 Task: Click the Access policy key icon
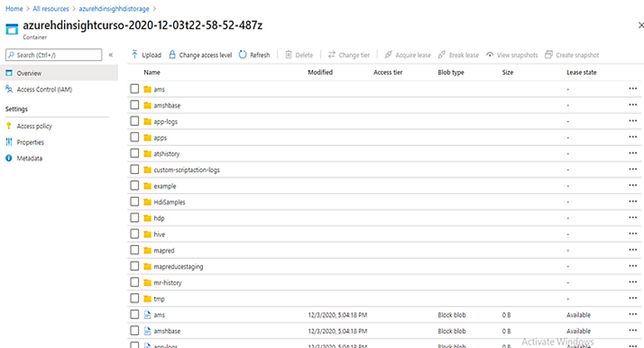[x=8, y=126]
